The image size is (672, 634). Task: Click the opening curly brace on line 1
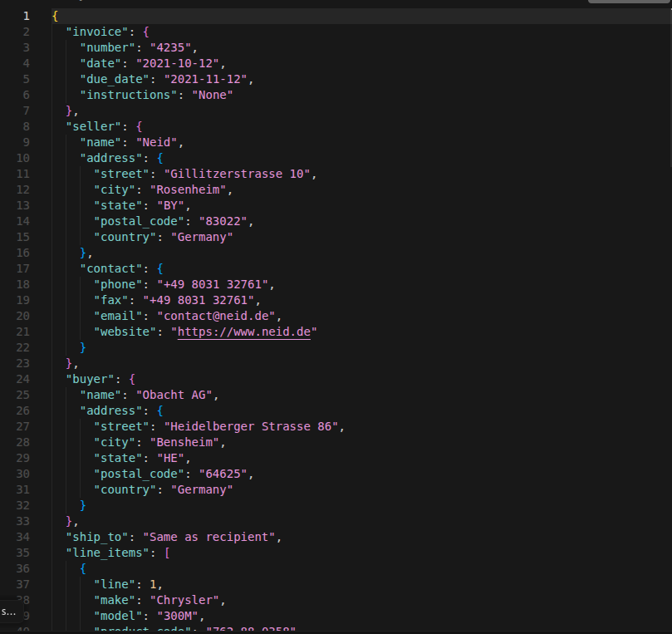[x=55, y=17]
